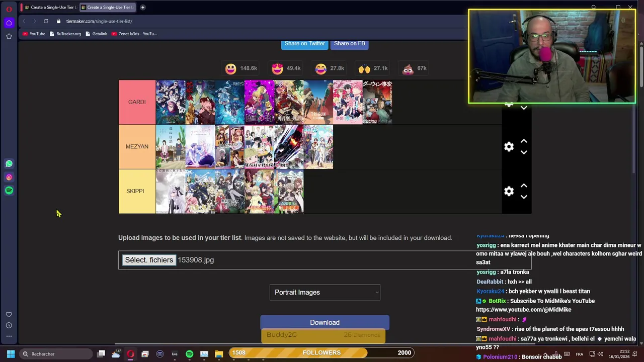
Task: Click SKIPPI yellow tier label
Action: coord(137,191)
